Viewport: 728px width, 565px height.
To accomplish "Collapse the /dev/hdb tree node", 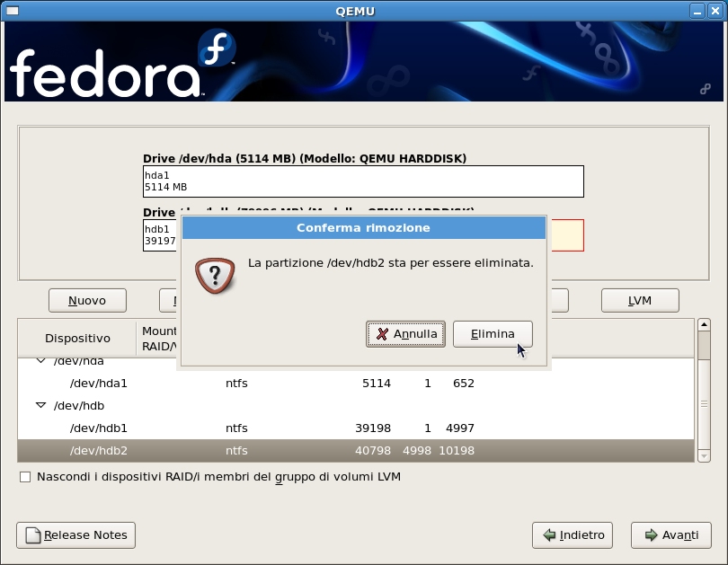I will coord(40,405).
